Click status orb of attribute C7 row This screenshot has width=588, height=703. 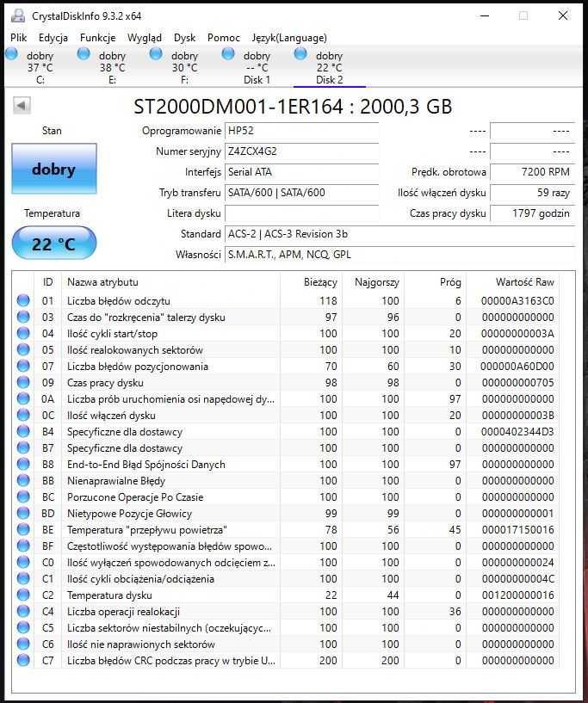23,661
